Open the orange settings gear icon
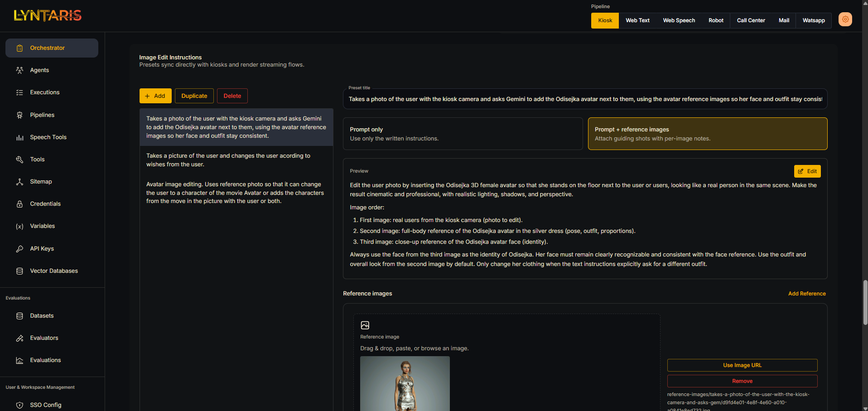 [845, 19]
